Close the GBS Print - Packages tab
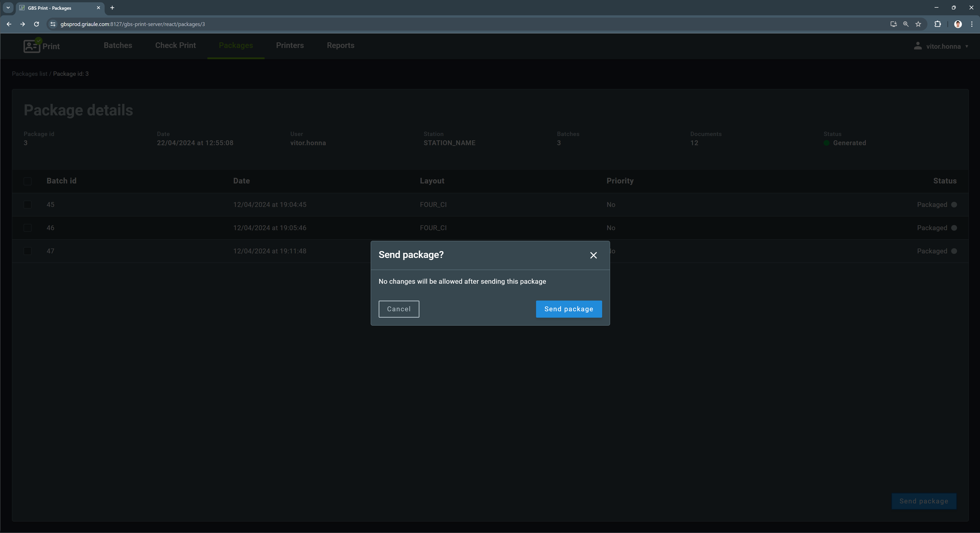980x533 pixels. [98, 8]
